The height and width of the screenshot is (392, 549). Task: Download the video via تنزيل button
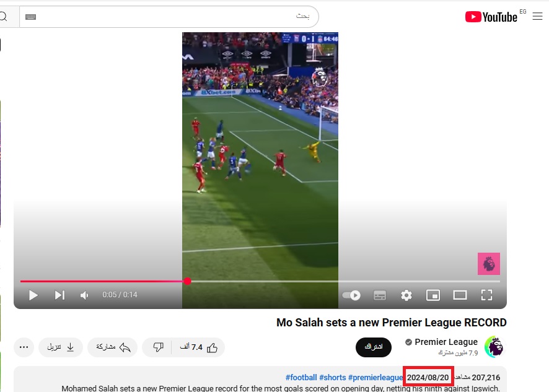61,347
